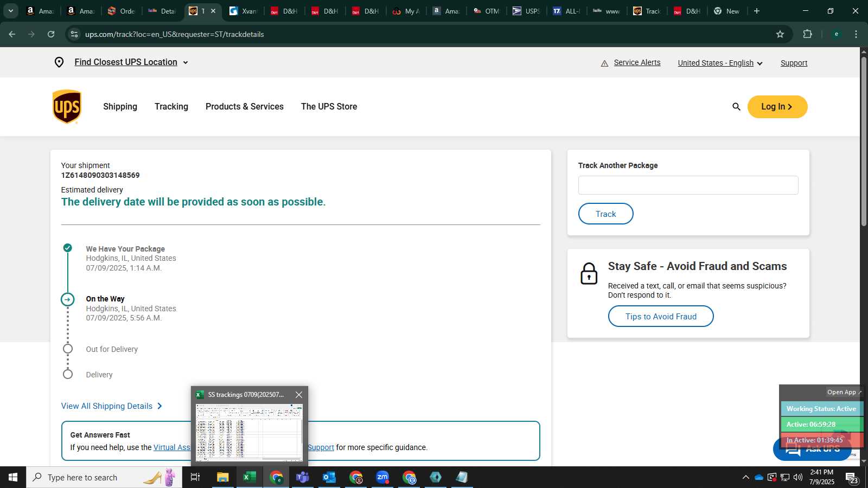Click the Working Status: Active label

(821, 409)
